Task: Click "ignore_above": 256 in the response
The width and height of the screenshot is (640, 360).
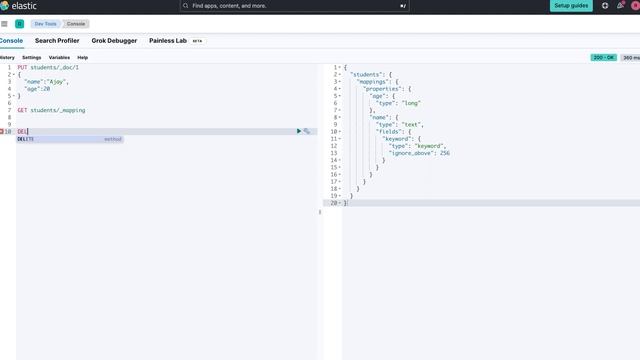Action: (x=419, y=153)
